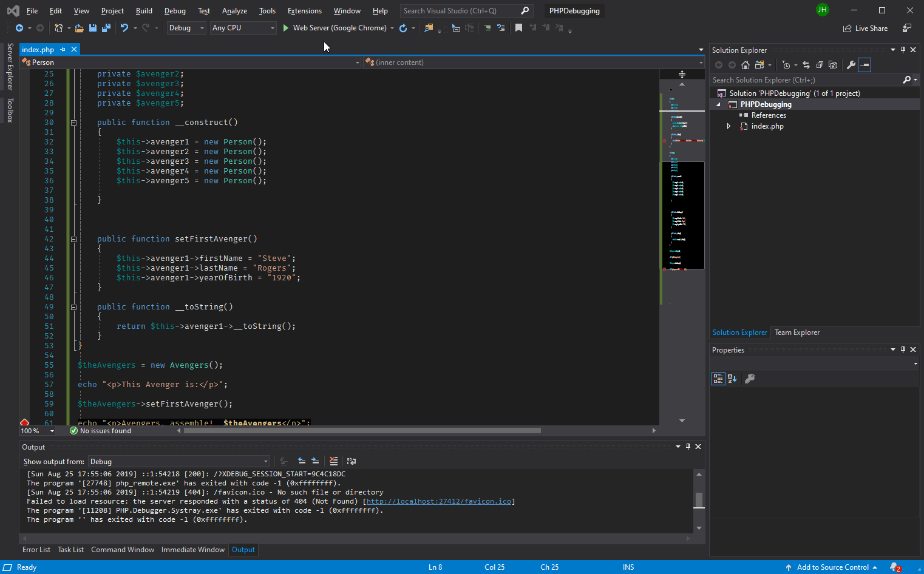The image size is (924, 574).
Task: Click the Feedback icon in the title bar
Action: (x=907, y=28)
